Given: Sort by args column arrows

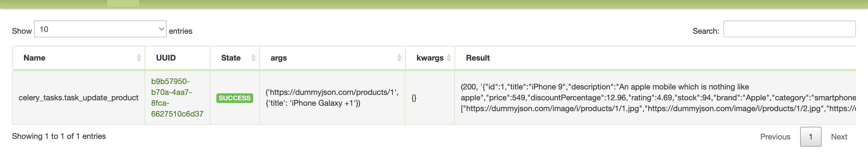Looking at the screenshot, I should [399, 58].
